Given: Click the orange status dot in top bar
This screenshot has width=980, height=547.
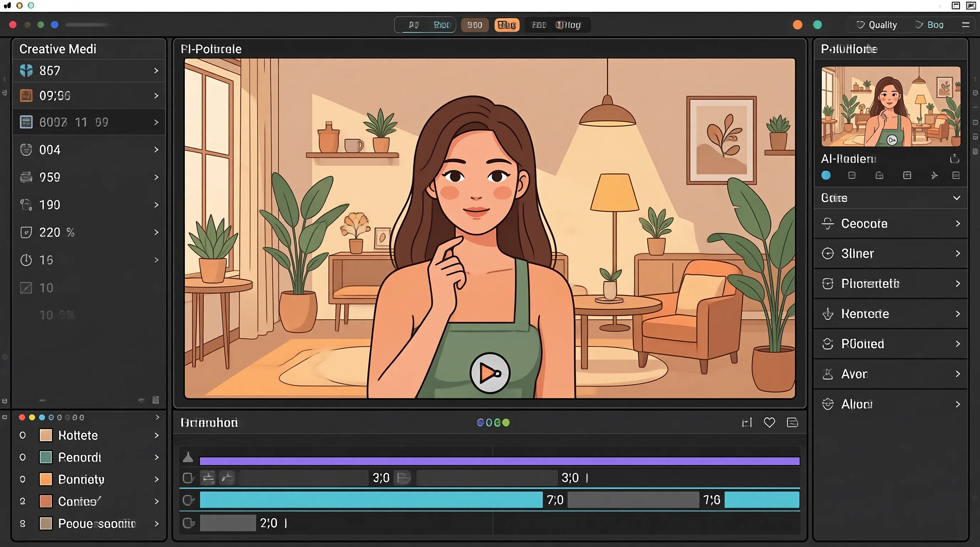Looking at the screenshot, I should pos(798,25).
